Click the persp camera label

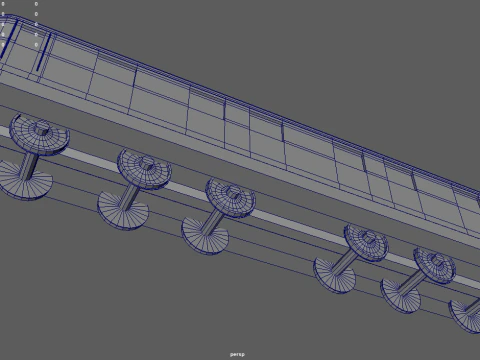tap(237, 354)
